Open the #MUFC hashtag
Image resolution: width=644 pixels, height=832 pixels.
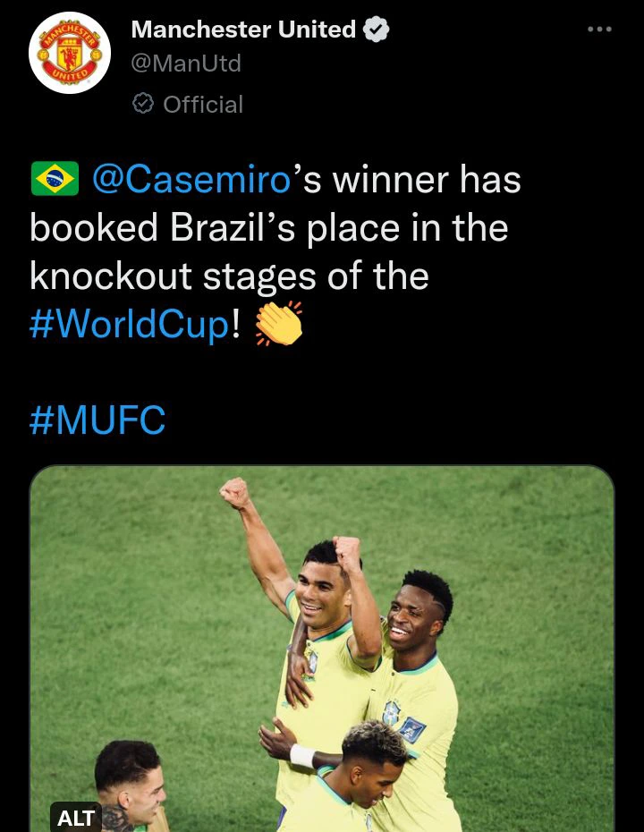click(97, 420)
